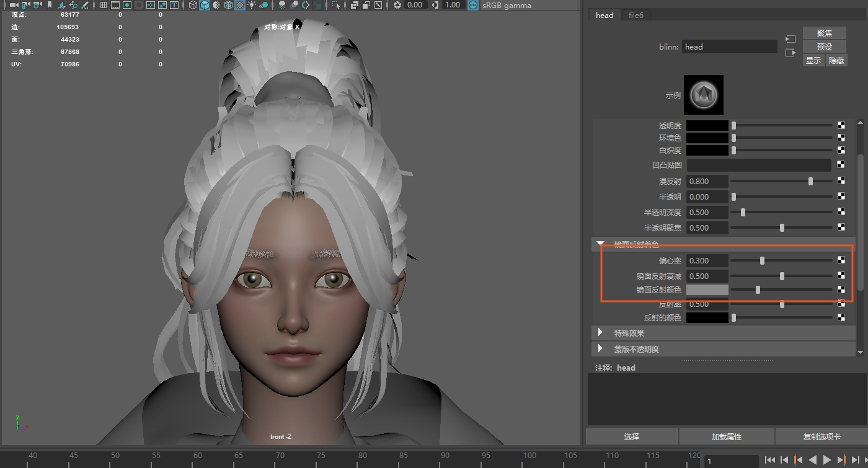Select the head tab
The height and width of the screenshot is (468, 868).
pos(604,15)
